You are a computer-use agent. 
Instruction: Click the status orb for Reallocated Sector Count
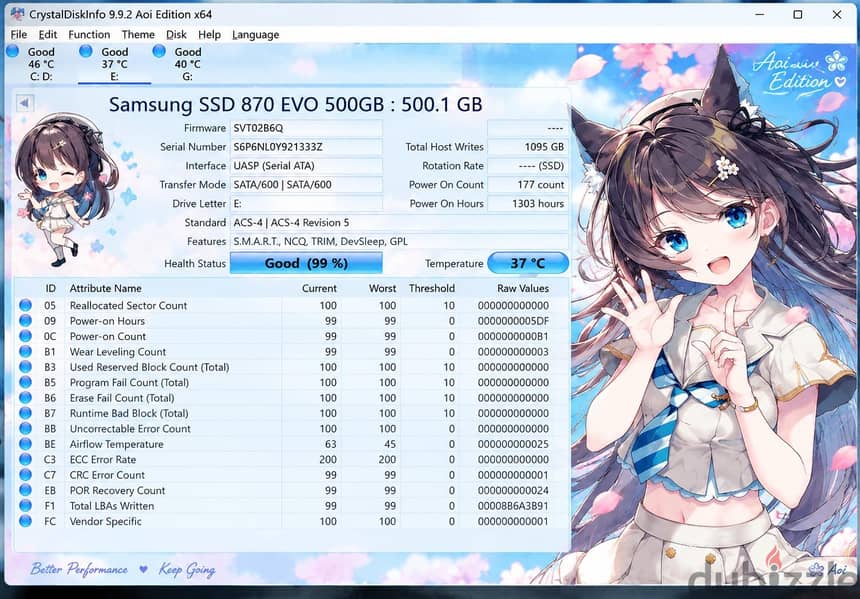[25, 305]
